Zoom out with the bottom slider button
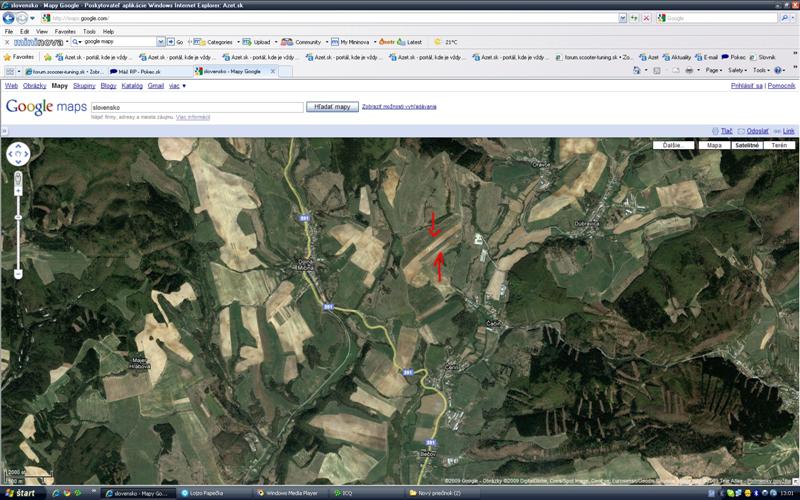Screen dimensions: 800x500 (18, 274)
